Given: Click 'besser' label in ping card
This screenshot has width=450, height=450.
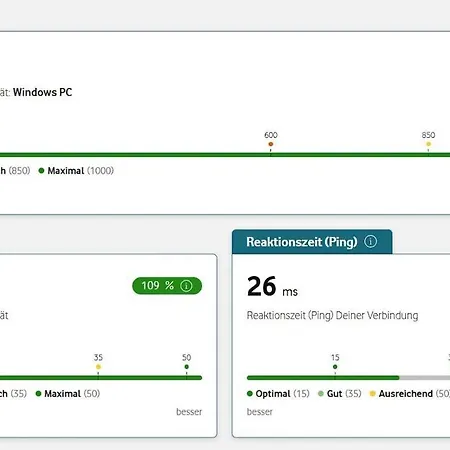Looking at the screenshot, I should (x=260, y=412).
